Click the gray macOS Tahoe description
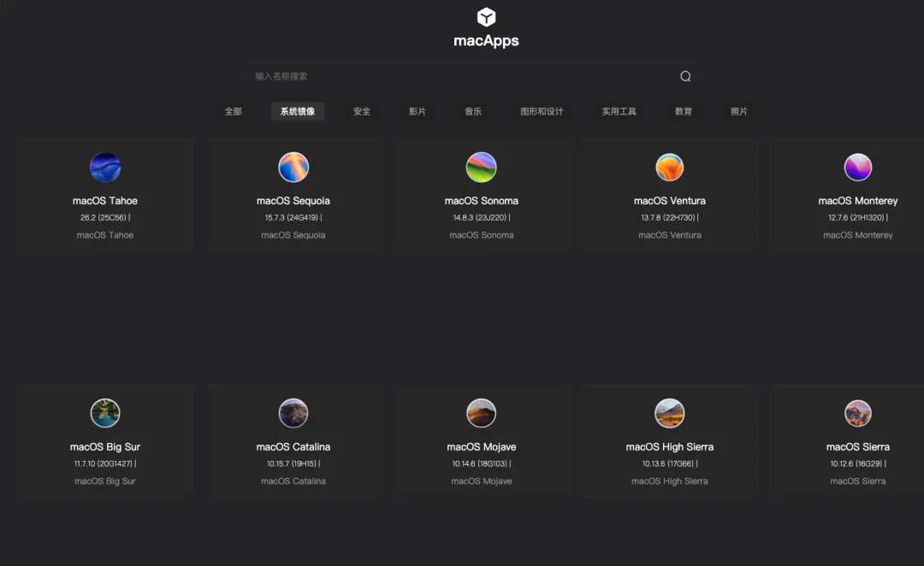 click(105, 235)
